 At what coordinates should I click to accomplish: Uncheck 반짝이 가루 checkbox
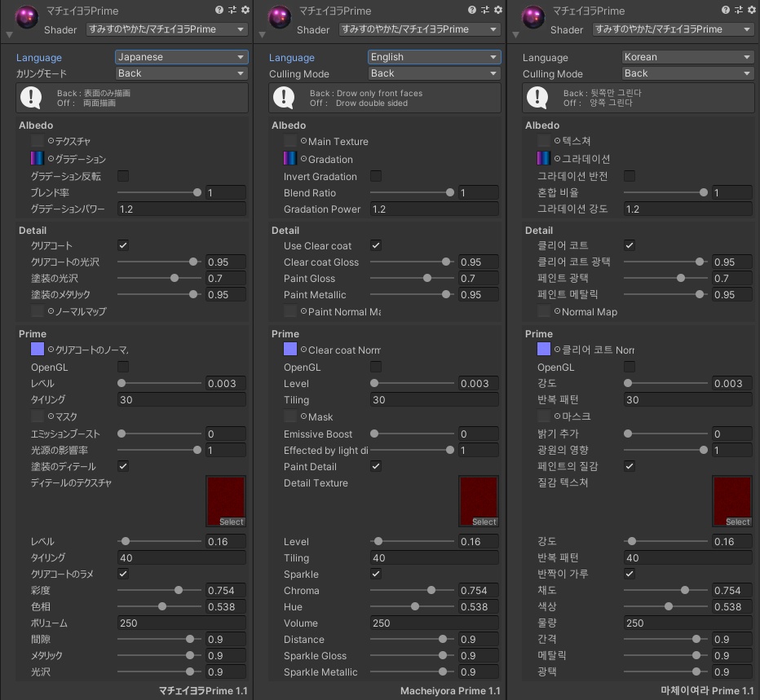pyautogui.click(x=630, y=574)
